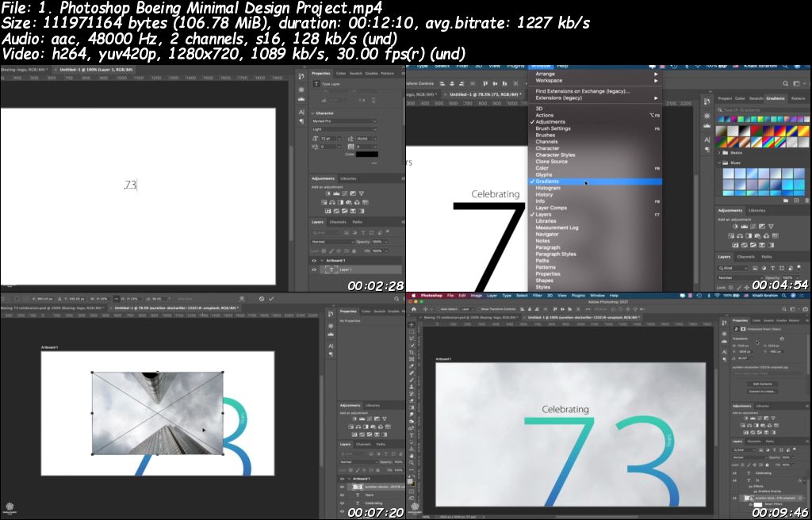Open the Arrange submenu in 04:54 Window menu
The width and height of the screenshot is (812, 520).
click(x=596, y=74)
